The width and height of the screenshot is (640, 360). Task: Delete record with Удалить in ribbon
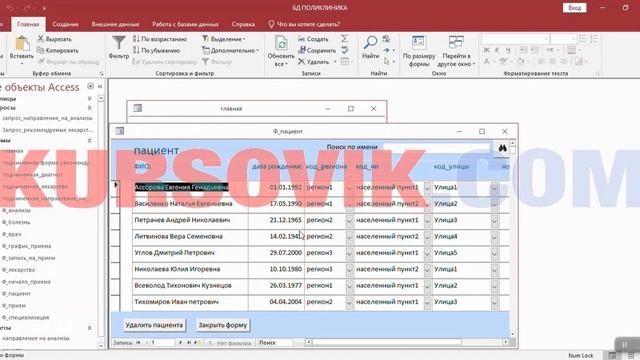pyautogui.click(x=313, y=62)
